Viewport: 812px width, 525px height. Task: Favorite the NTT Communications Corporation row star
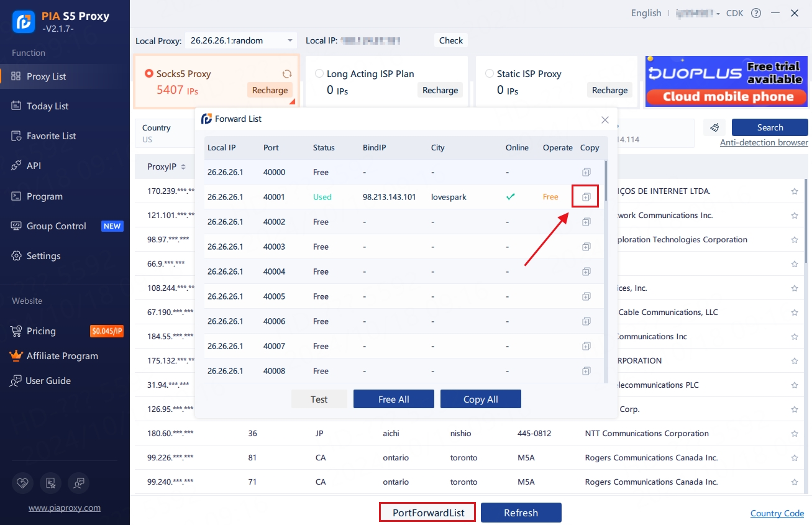tap(794, 434)
